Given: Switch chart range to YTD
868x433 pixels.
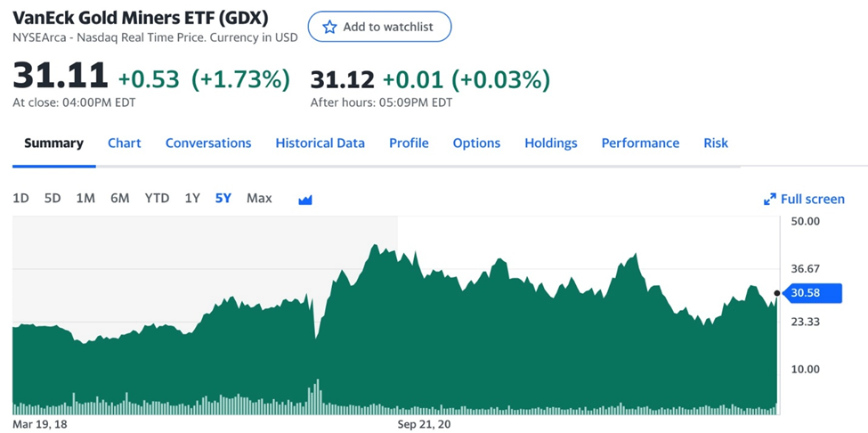Looking at the screenshot, I should [157, 198].
